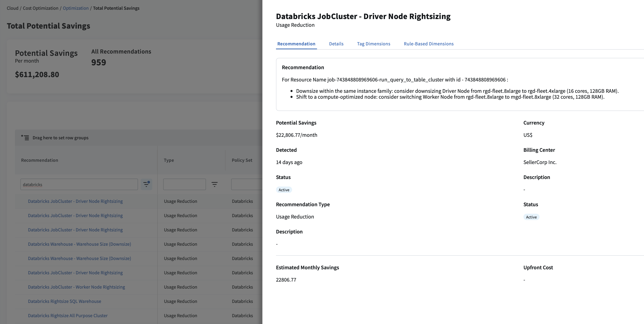644x324 pixels.
Task: Click the US$ currency value
Action: [x=528, y=135]
